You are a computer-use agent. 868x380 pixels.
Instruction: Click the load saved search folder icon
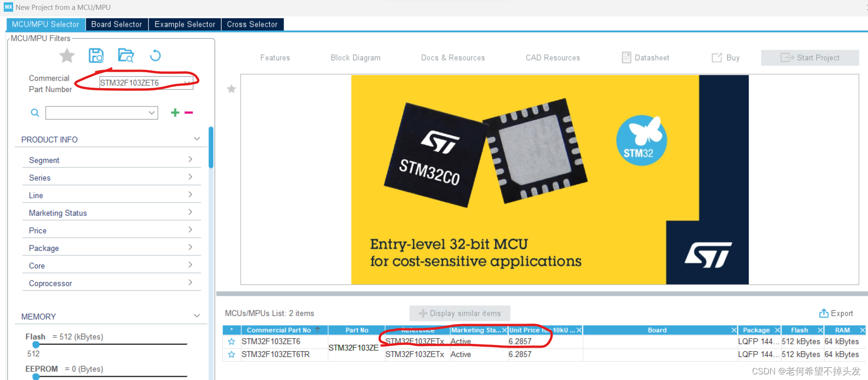[x=126, y=55]
